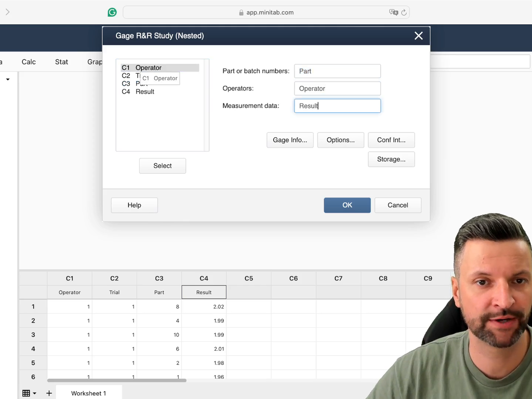This screenshot has width=532, height=399.
Task: Click the Part cell containing 10
Action: pos(159,335)
